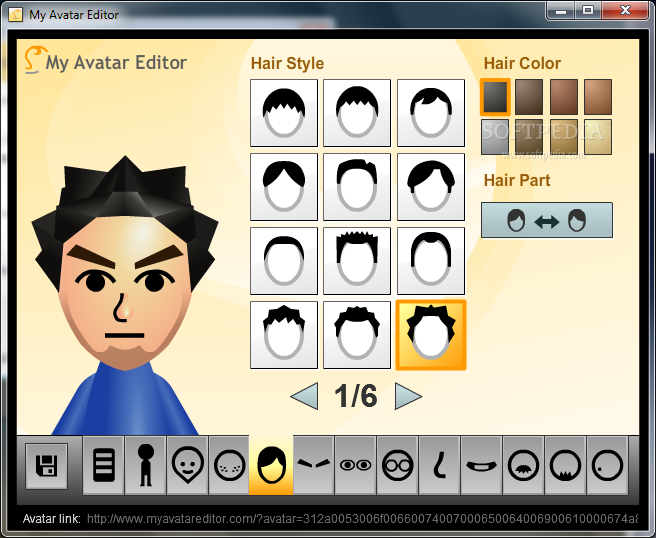656x538 pixels.
Task: Select the golden blonde hair color swatch
Action: [x=564, y=137]
